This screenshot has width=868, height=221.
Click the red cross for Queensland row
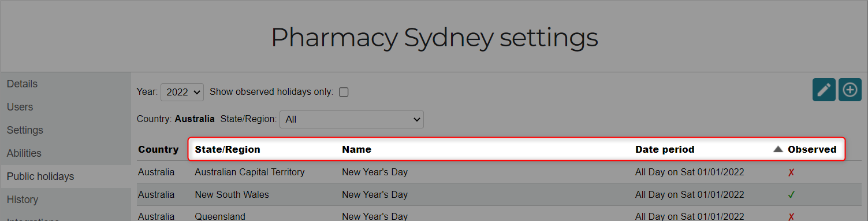pyautogui.click(x=791, y=217)
